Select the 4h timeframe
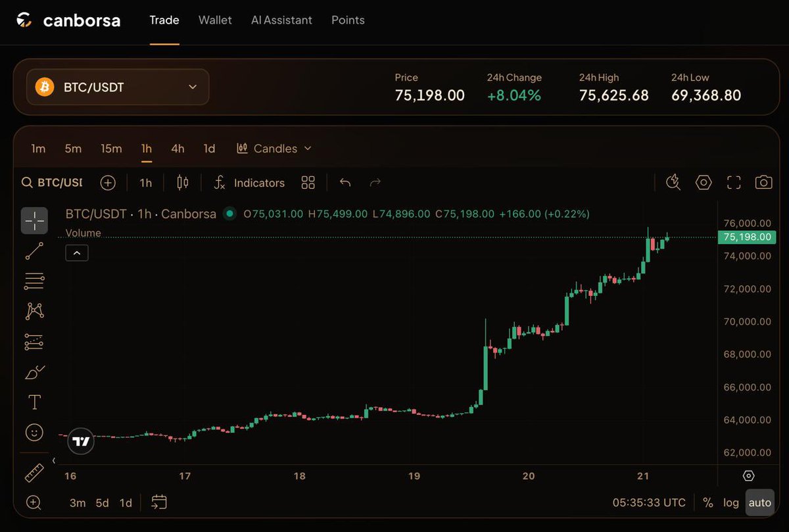 [x=178, y=149]
